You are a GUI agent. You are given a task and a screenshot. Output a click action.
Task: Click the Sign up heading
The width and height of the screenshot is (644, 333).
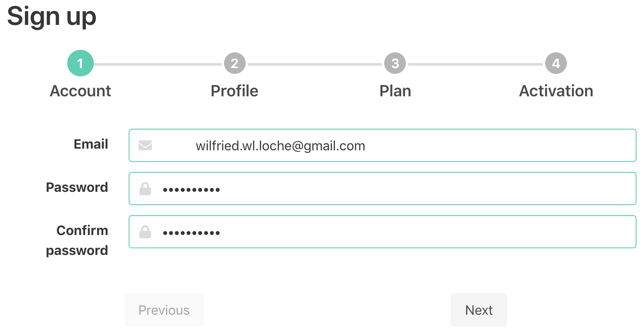[52, 17]
